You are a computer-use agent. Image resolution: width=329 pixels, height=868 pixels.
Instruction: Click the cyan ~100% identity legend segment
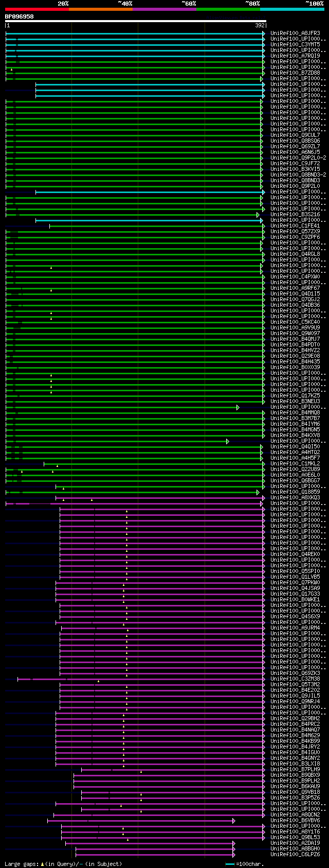pos(292,9)
